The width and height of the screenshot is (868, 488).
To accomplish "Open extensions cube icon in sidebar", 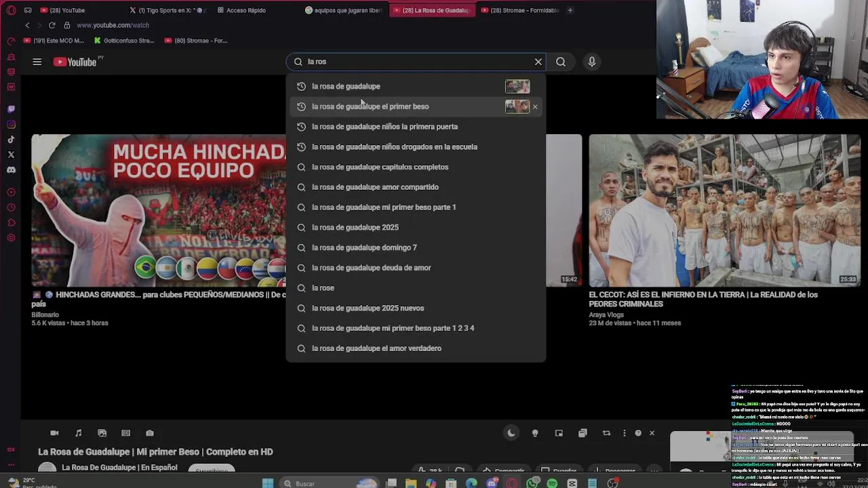I will [x=11, y=222].
